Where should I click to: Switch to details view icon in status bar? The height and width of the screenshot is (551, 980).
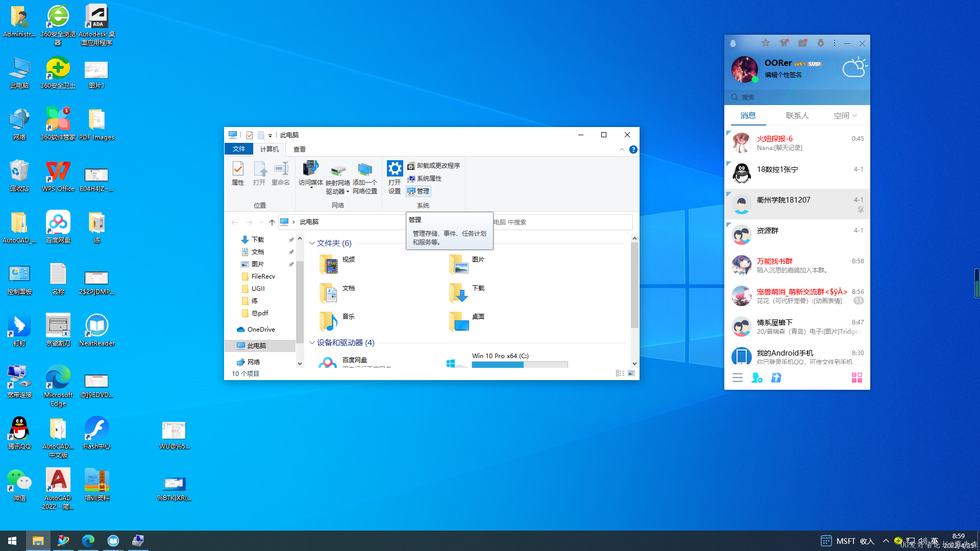coord(620,373)
